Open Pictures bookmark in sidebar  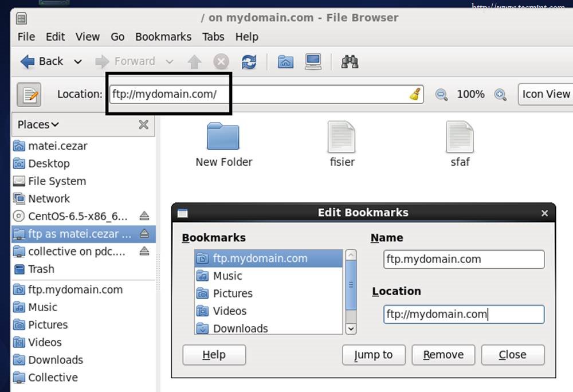click(x=84, y=325)
